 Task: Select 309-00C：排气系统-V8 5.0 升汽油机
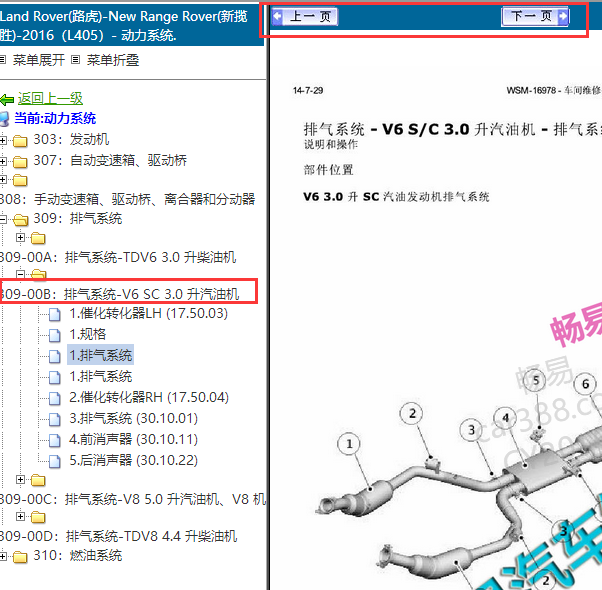132,499
